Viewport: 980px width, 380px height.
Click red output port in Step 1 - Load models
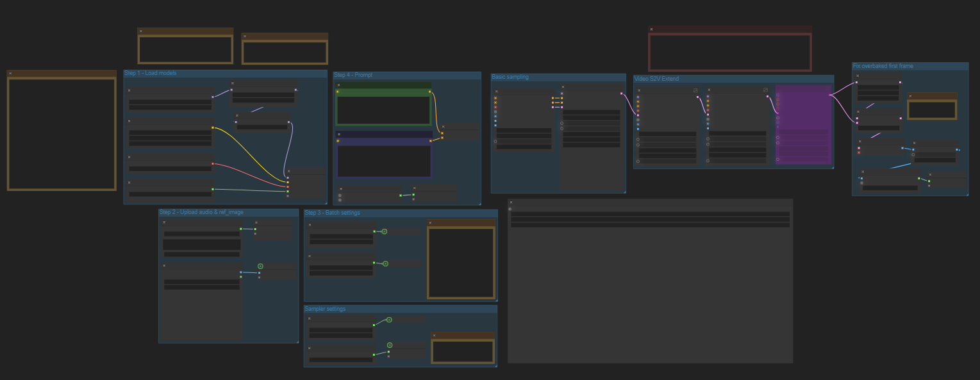click(212, 163)
